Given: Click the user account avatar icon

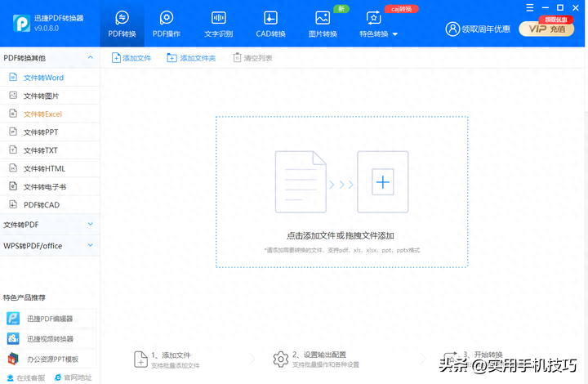Looking at the screenshot, I should (x=452, y=29).
